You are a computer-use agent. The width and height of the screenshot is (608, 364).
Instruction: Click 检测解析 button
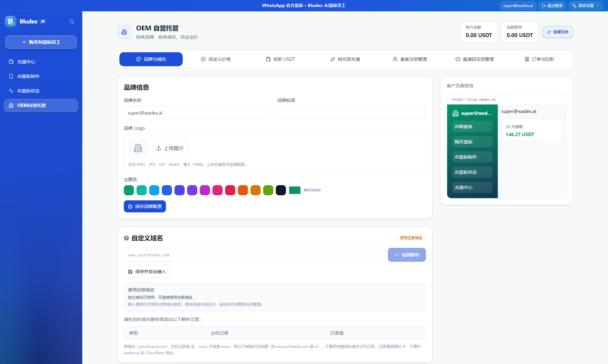pos(407,255)
